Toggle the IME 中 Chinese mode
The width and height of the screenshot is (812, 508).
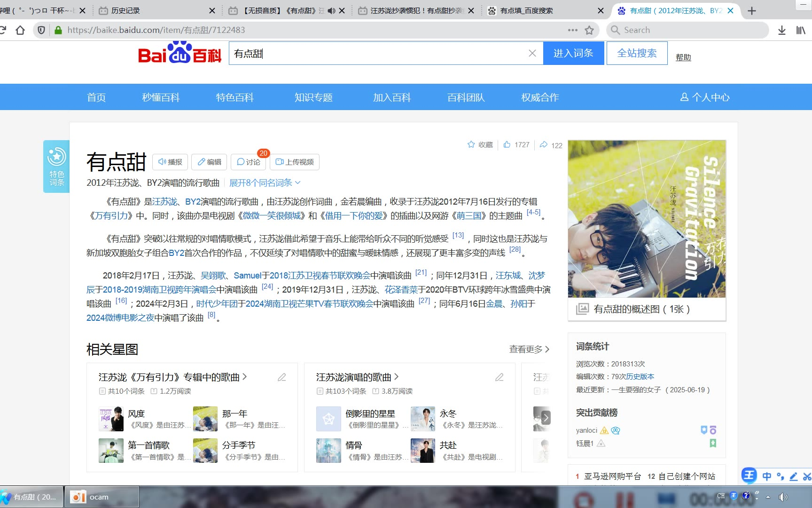tap(767, 476)
